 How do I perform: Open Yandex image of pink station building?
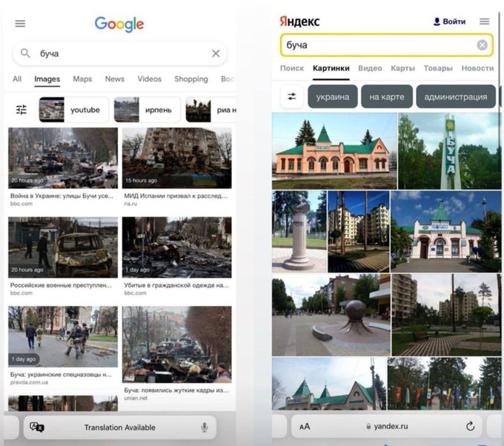(334, 151)
